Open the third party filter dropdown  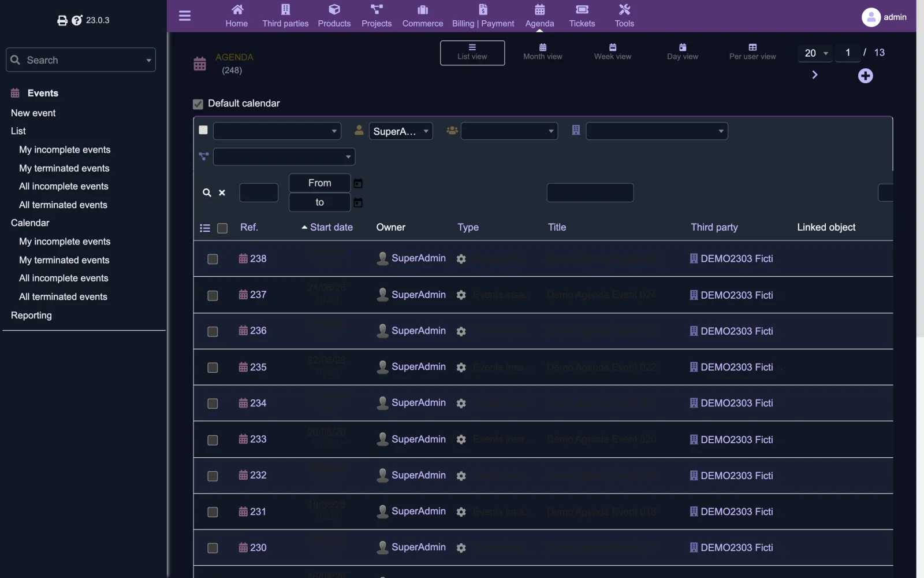[657, 131]
